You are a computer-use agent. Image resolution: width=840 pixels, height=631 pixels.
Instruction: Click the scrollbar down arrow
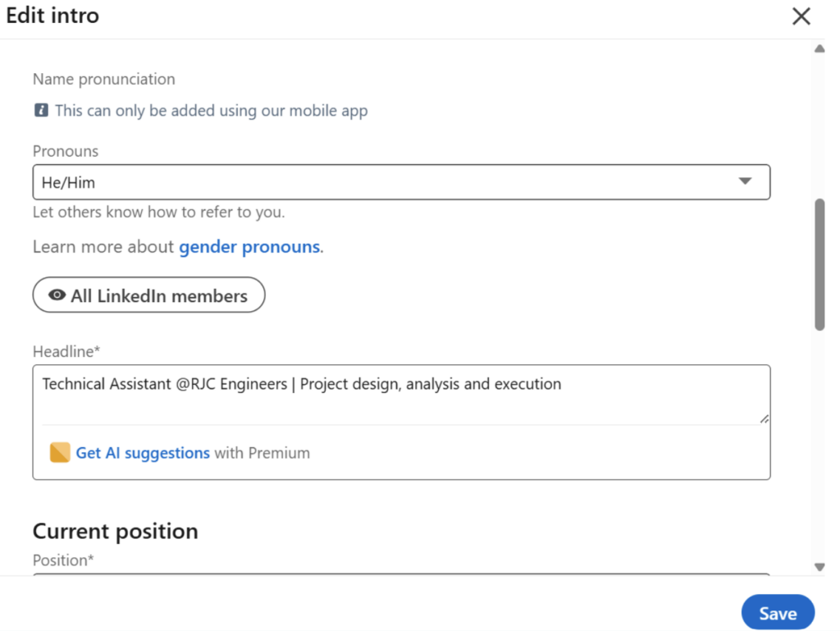coord(819,566)
